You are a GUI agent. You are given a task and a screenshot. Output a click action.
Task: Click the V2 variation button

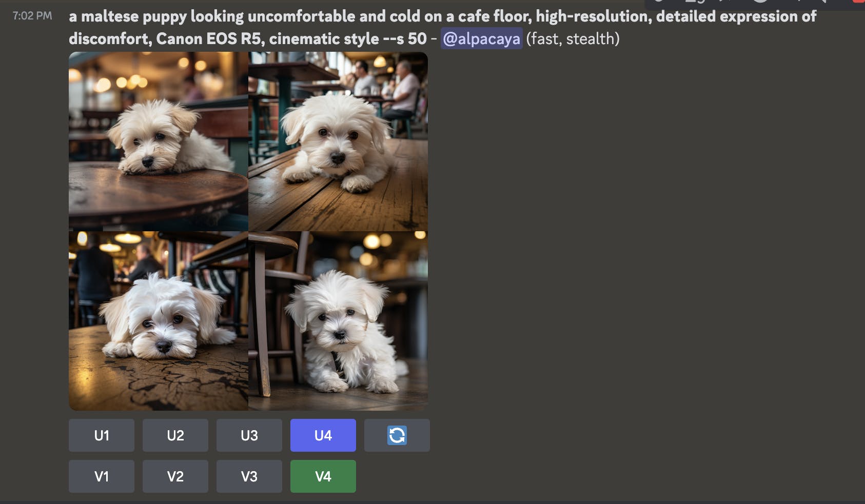175,476
